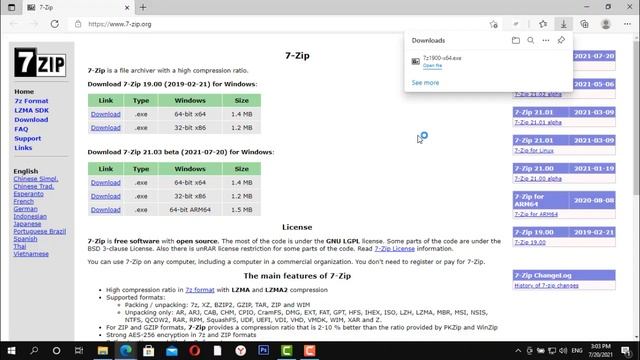This screenshot has height=360, width=640.
Task: Click the ENG input language indicator
Action: coord(577,351)
